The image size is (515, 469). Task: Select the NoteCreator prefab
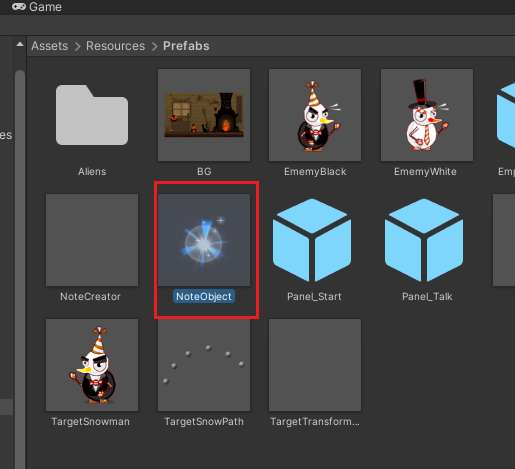[x=92, y=240]
